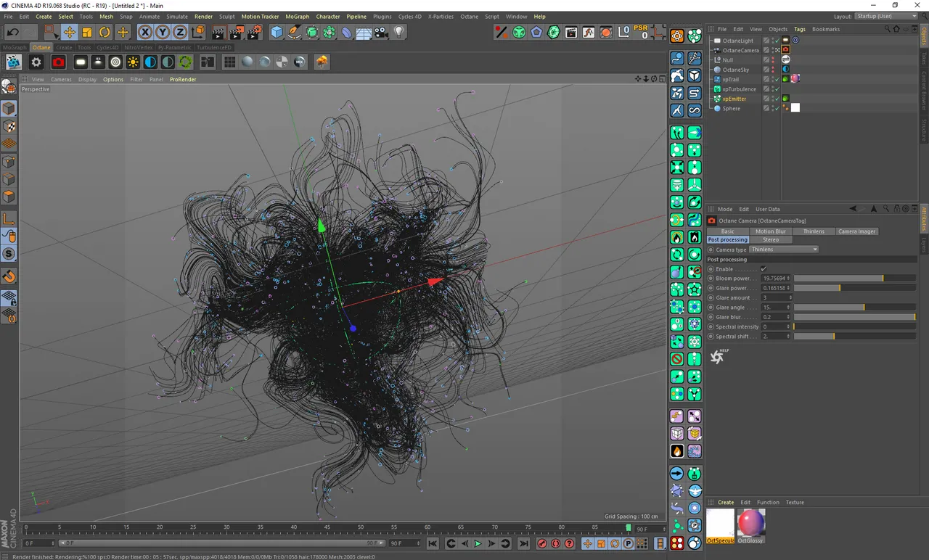The image size is (929, 560).
Task: Go to end of animation button
Action: point(523,543)
